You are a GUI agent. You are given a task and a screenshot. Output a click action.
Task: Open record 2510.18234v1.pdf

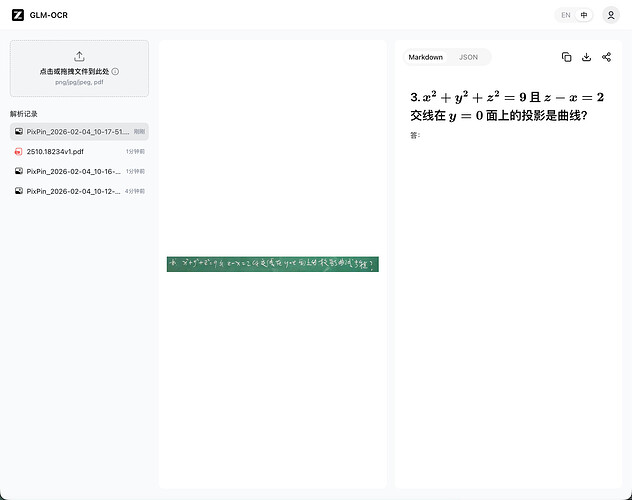coord(79,151)
